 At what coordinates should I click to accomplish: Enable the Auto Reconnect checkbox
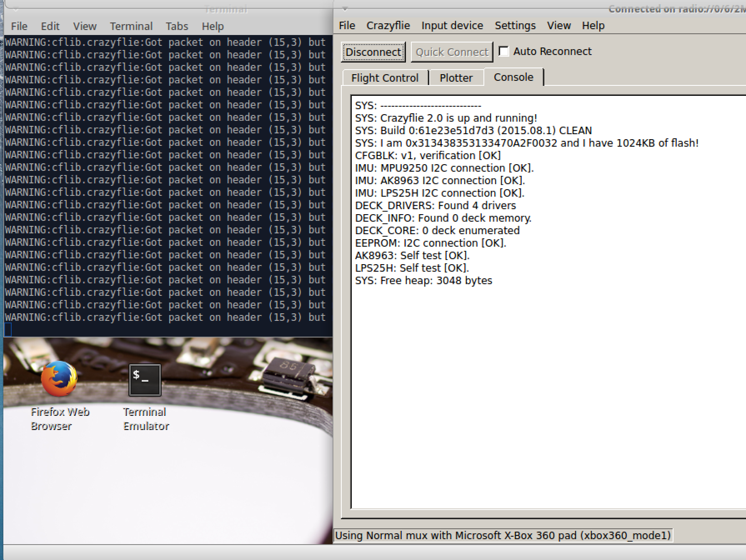coord(504,51)
